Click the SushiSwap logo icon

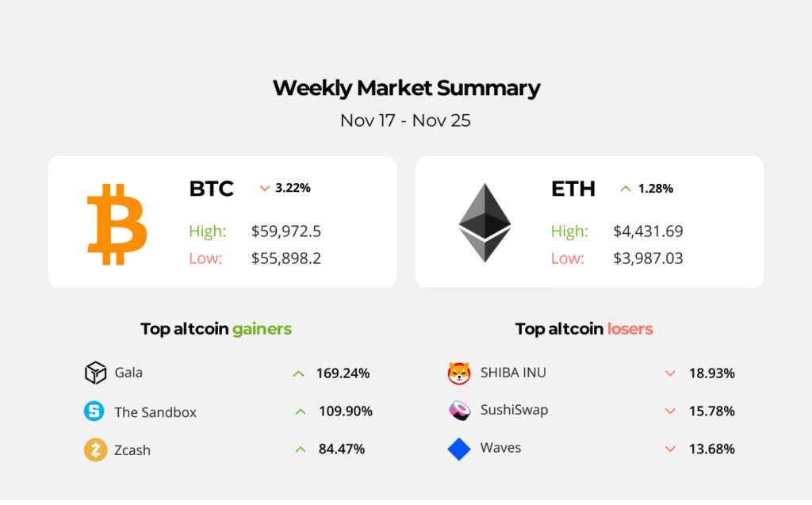(459, 411)
